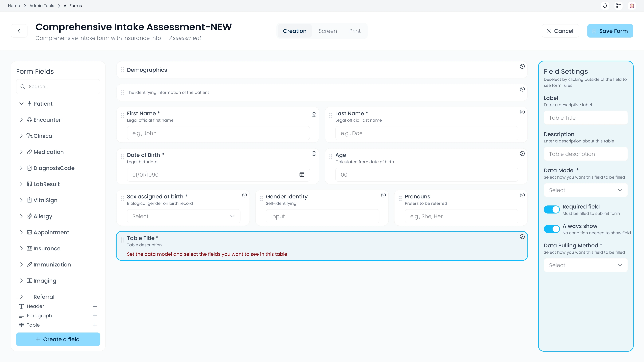Screen dimensions: 644x362
Task: Expand the LabResult category
Action: [21, 184]
